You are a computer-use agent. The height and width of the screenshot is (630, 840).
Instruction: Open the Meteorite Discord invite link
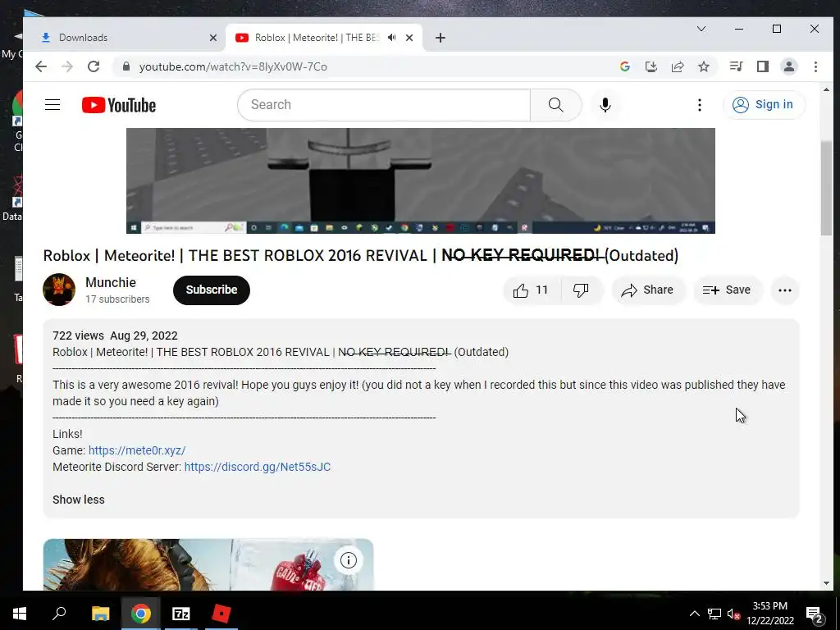257,467
